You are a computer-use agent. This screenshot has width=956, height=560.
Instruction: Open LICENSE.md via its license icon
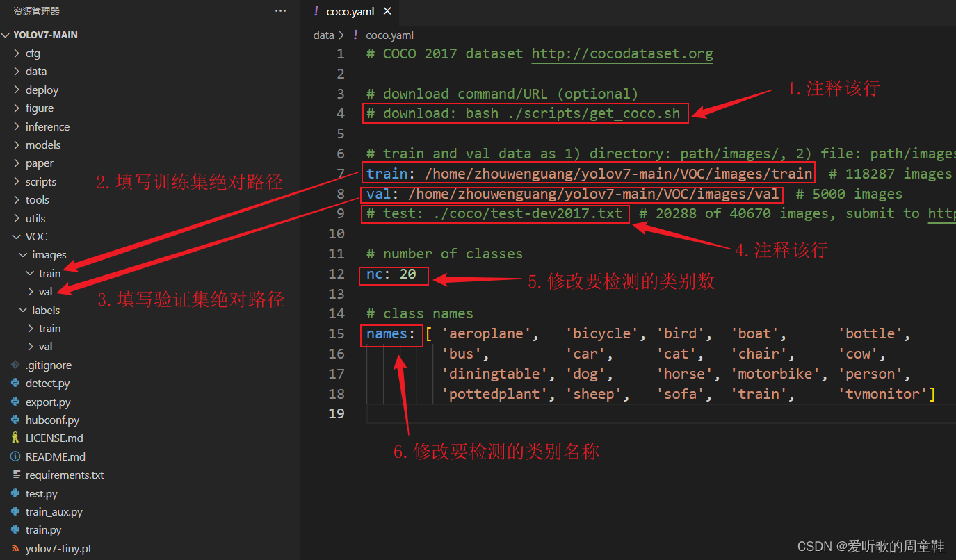point(16,438)
